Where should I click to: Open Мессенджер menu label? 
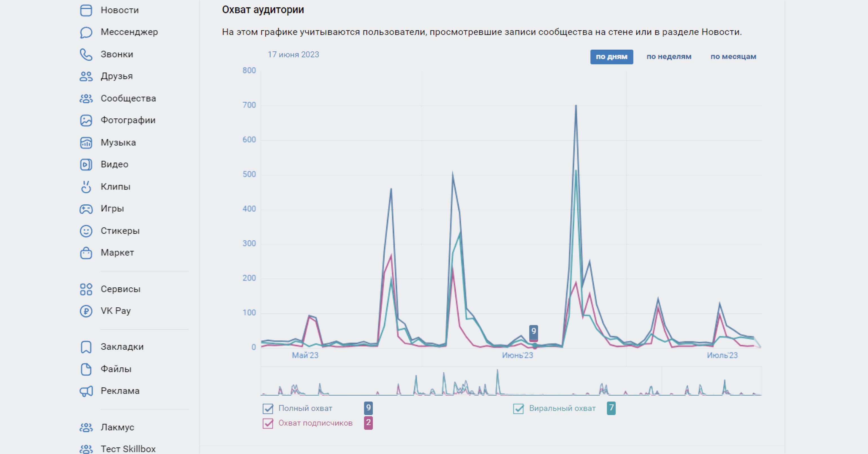point(129,32)
